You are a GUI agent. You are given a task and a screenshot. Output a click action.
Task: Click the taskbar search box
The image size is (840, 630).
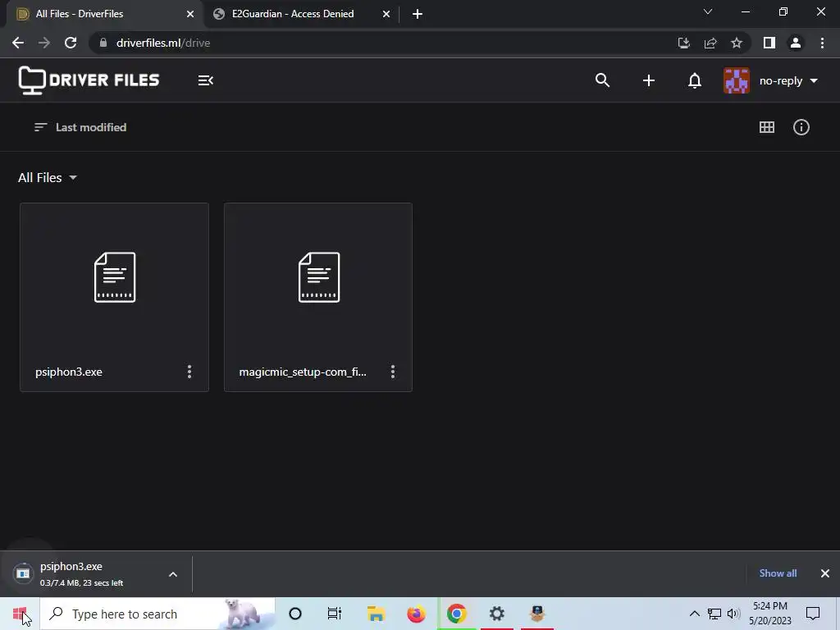(x=158, y=614)
